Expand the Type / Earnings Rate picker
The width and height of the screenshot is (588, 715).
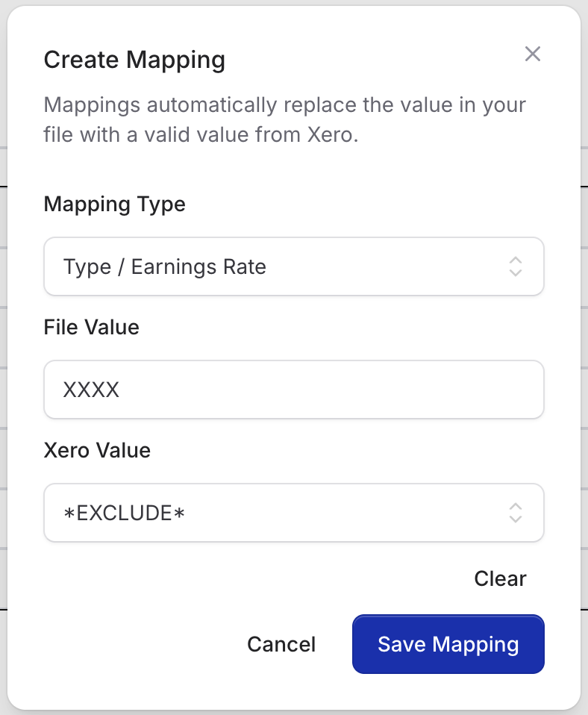[294, 266]
